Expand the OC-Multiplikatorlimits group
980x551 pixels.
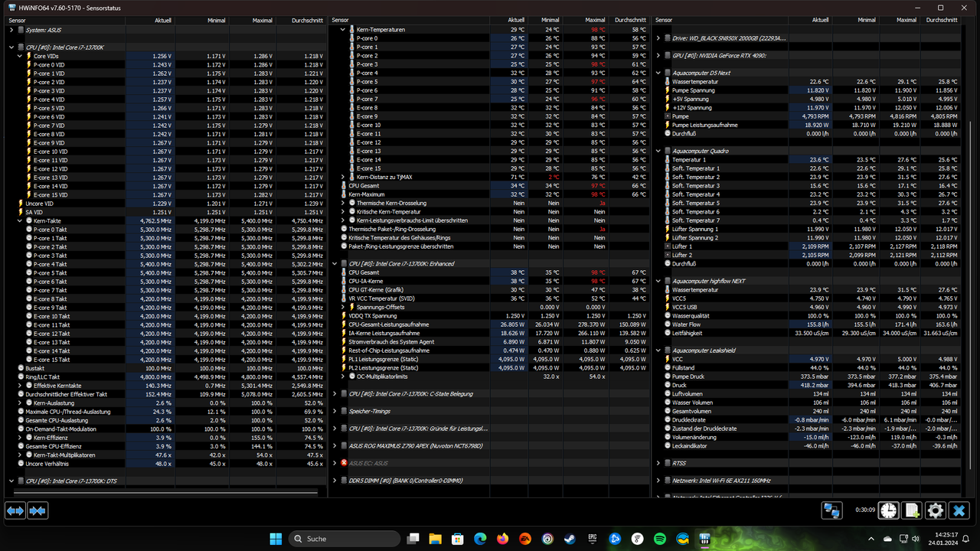(343, 377)
